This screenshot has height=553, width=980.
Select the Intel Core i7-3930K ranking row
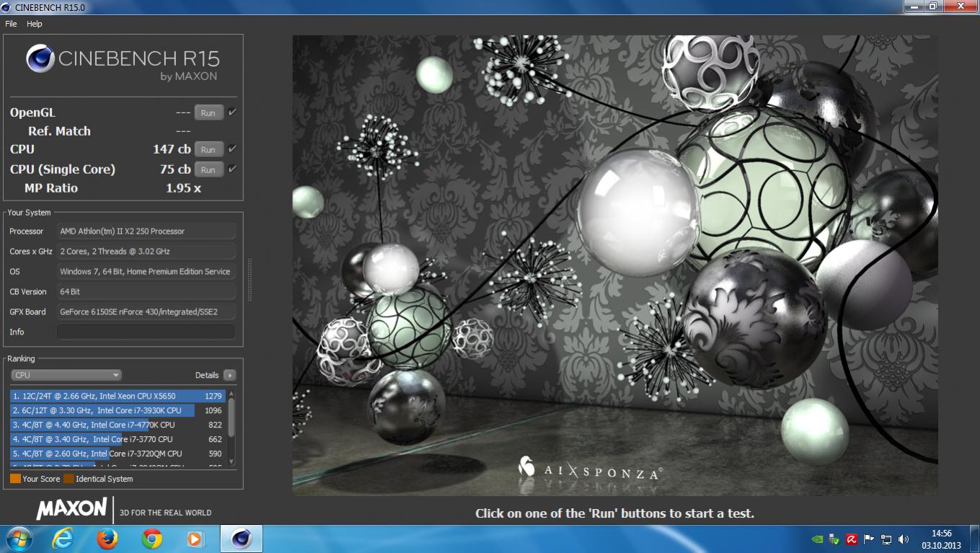click(118, 410)
